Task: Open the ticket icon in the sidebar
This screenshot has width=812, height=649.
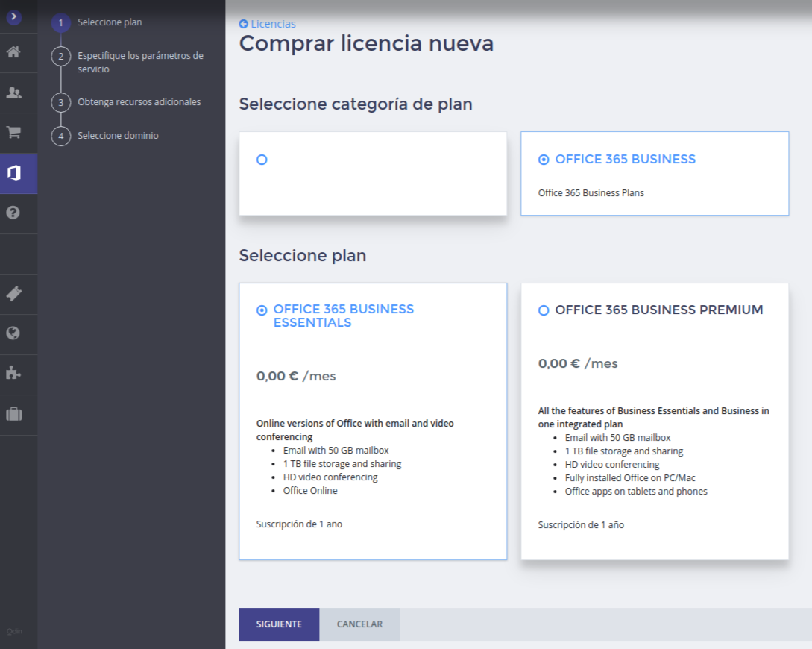Action: tap(14, 294)
